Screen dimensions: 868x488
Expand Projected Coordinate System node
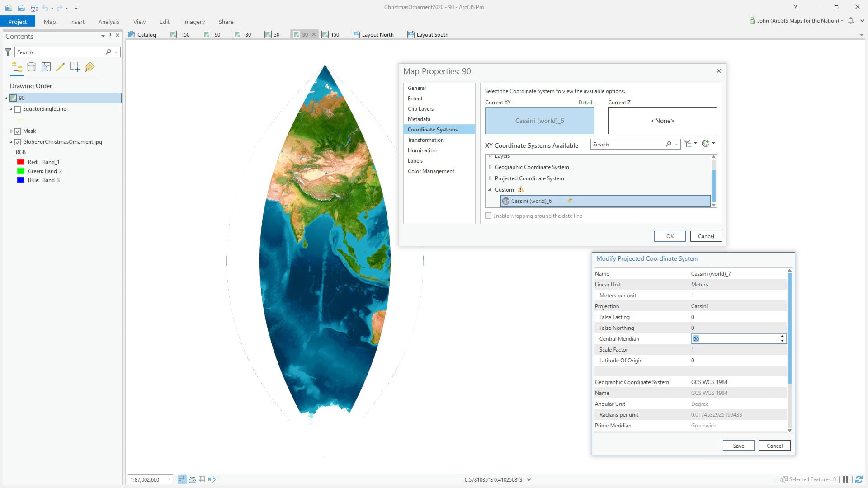tap(490, 178)
